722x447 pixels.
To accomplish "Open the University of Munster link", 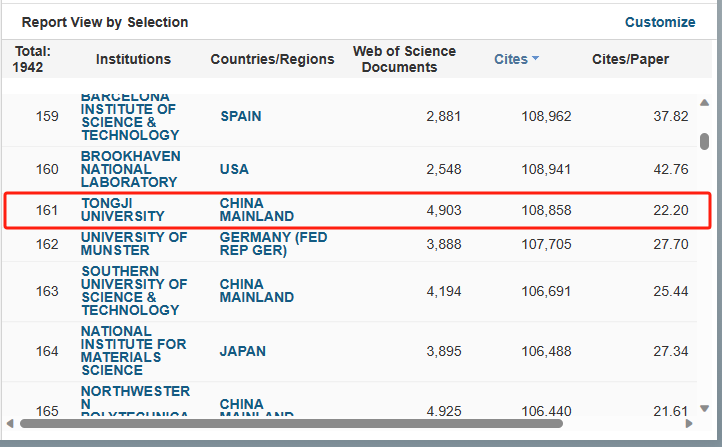I will pos(133,243).
